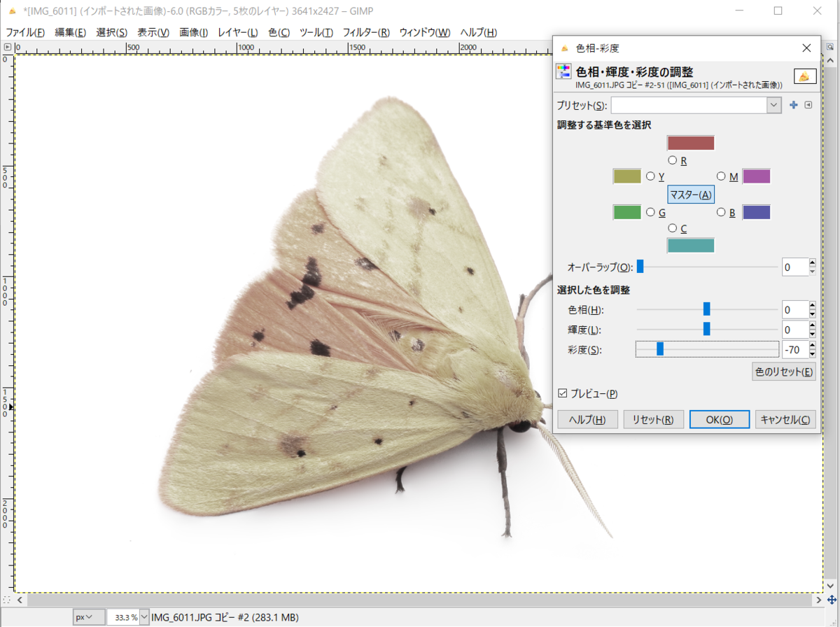
Task: Click the red color swatch above R
Action: click(x=691, y=143)
